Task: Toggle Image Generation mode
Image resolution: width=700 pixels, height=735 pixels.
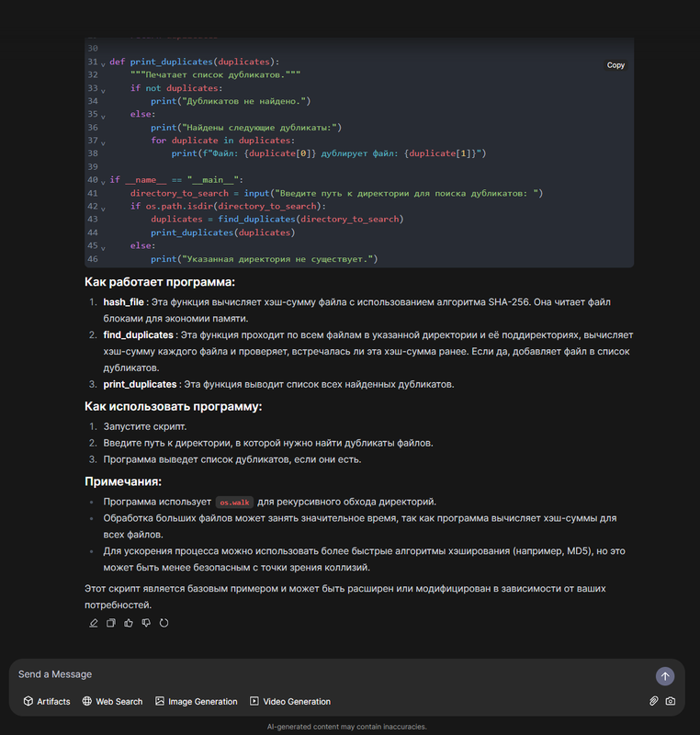Action: click(x=197, y=701)
